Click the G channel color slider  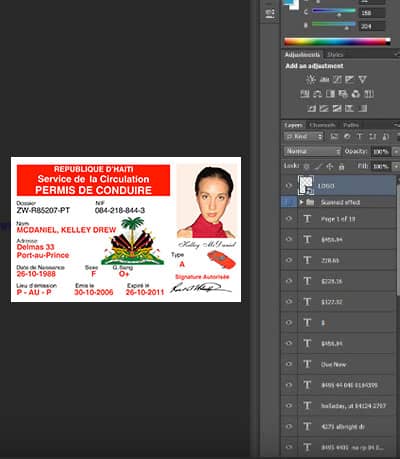click(x=333, y=11)
